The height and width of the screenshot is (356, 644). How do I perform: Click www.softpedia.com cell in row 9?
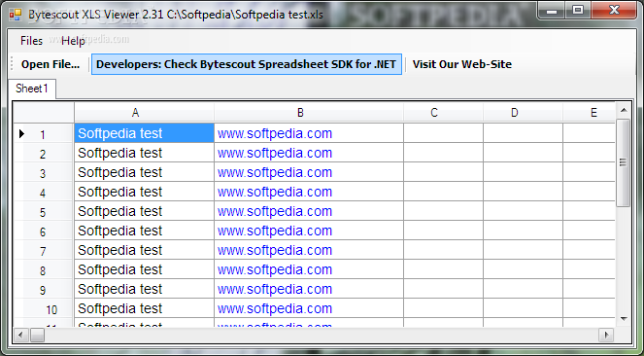pos(309,289)
